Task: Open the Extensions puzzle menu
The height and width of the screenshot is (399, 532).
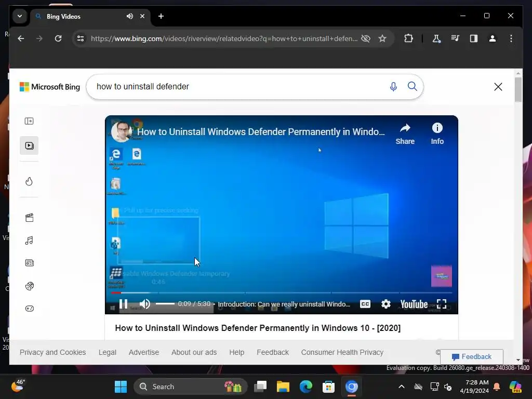Action: (x=408, y=38)
